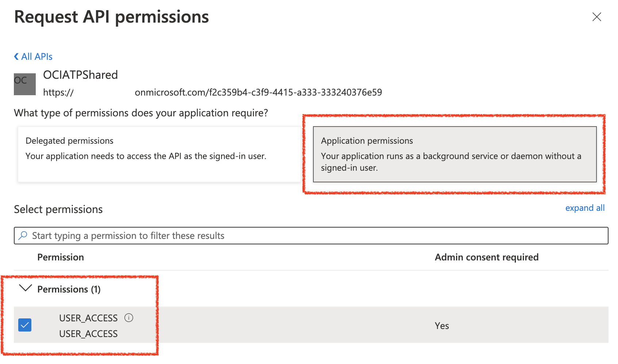Open the All APIs navigation link
Image resolution: width=618 pixels, height=364 pixels.
36,56
